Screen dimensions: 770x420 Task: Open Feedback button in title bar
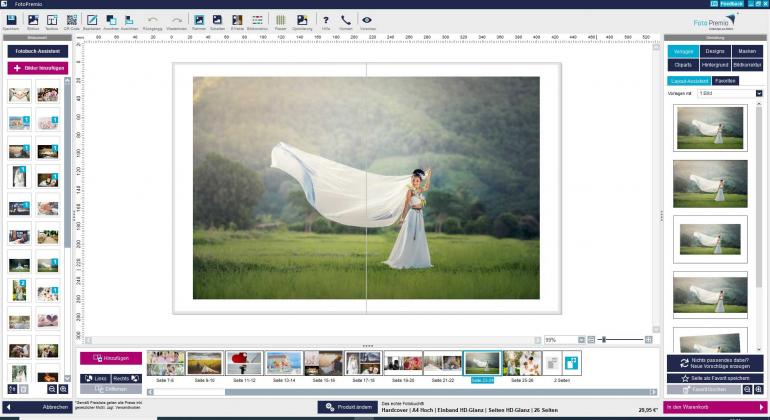coord(731,4)
